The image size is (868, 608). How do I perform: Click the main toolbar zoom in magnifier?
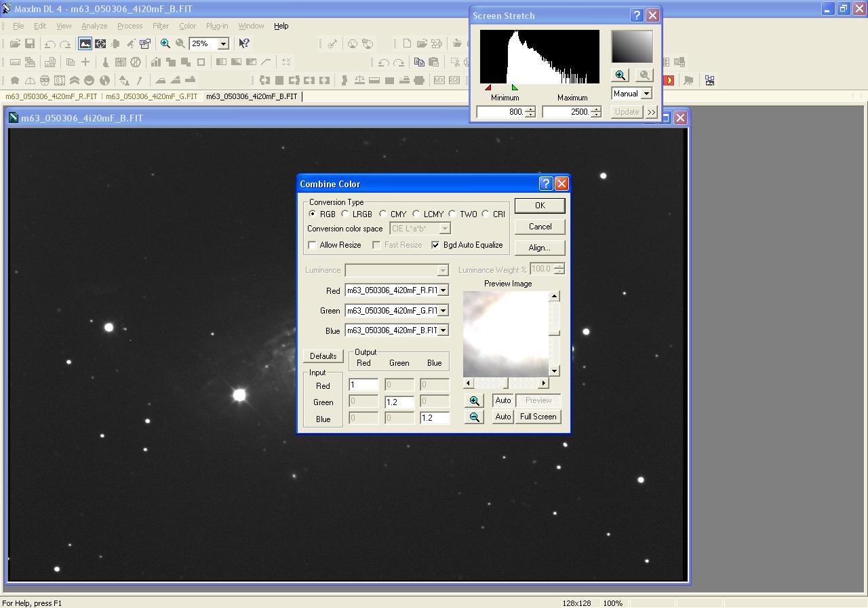point(165,43)
